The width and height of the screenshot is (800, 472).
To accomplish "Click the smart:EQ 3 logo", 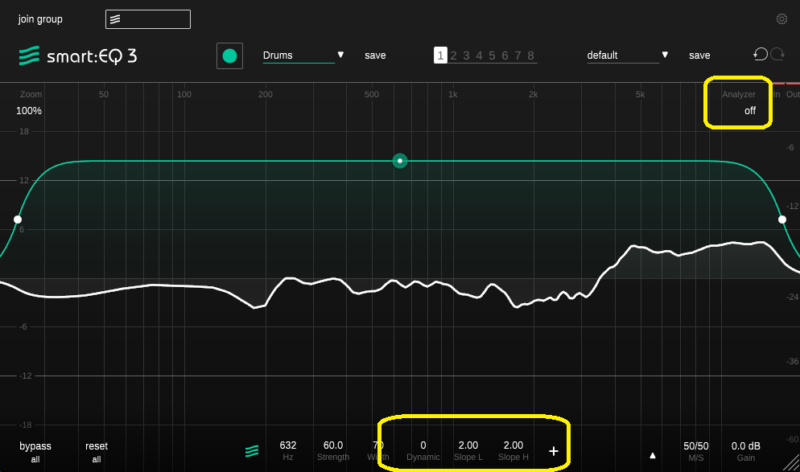I will pyautogui.click(x=78, y=55).
